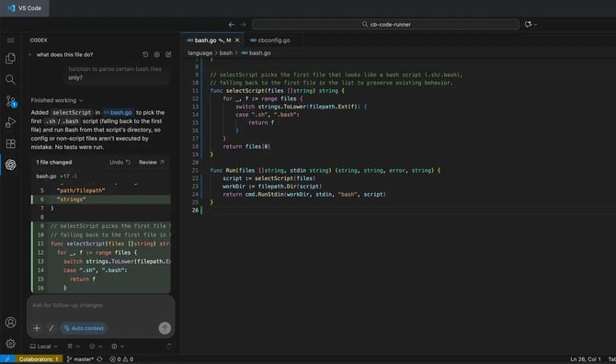
Task: Focus the Ask for follow-up changes input
Action: (x=100, y=305)
